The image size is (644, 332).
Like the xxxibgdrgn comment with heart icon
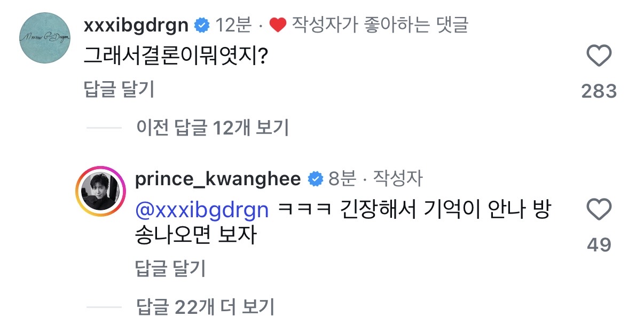click(599, 56)
